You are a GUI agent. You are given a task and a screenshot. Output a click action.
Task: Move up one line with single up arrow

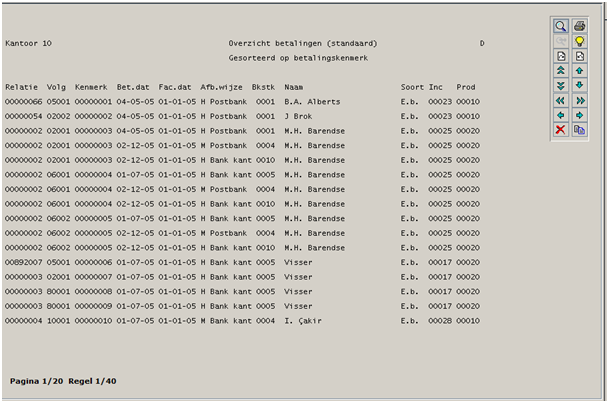coord(579,71)
